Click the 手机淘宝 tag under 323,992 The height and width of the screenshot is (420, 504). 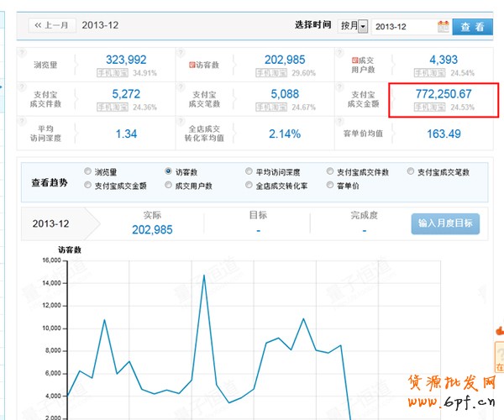(x=113, y=73)
